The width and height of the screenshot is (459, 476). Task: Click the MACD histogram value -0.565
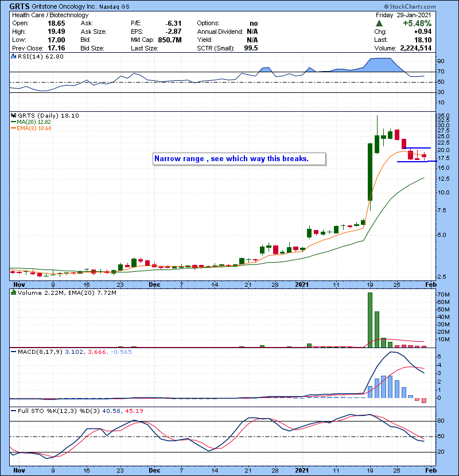pyautogui.click(x=121, y=352)
